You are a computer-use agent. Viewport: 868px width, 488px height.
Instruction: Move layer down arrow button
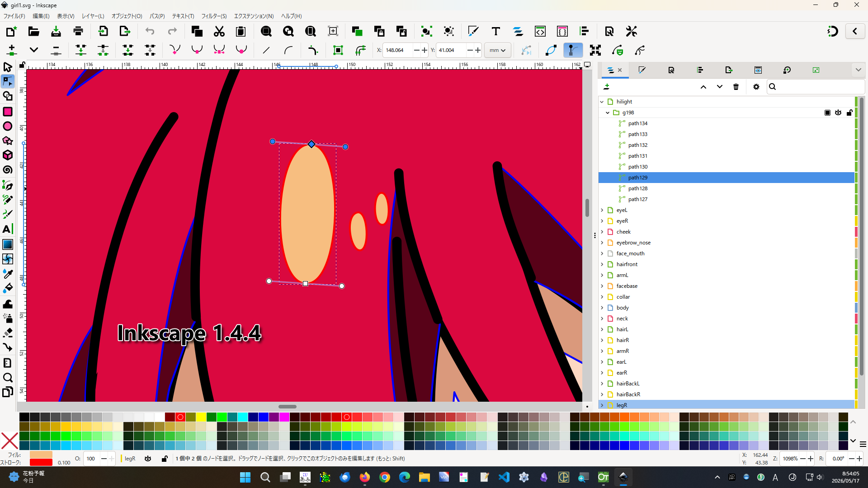click(x=720, y=87)
